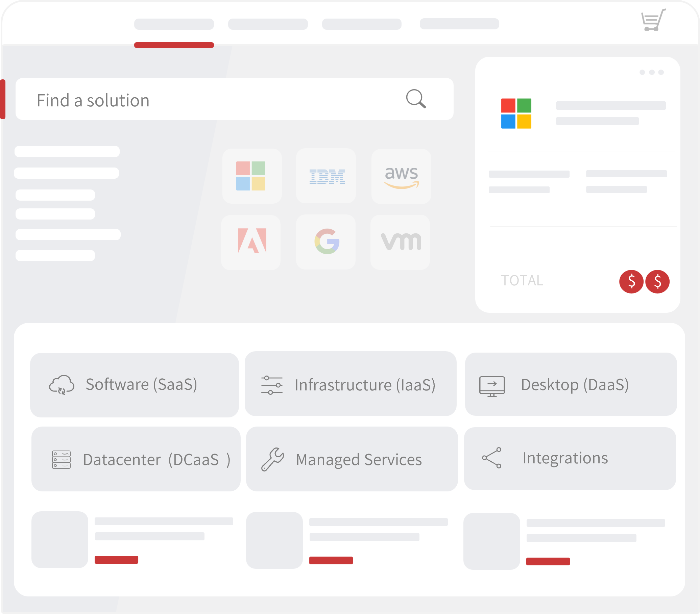Open the Datacenter (DCaaS) category

[136, 459]
